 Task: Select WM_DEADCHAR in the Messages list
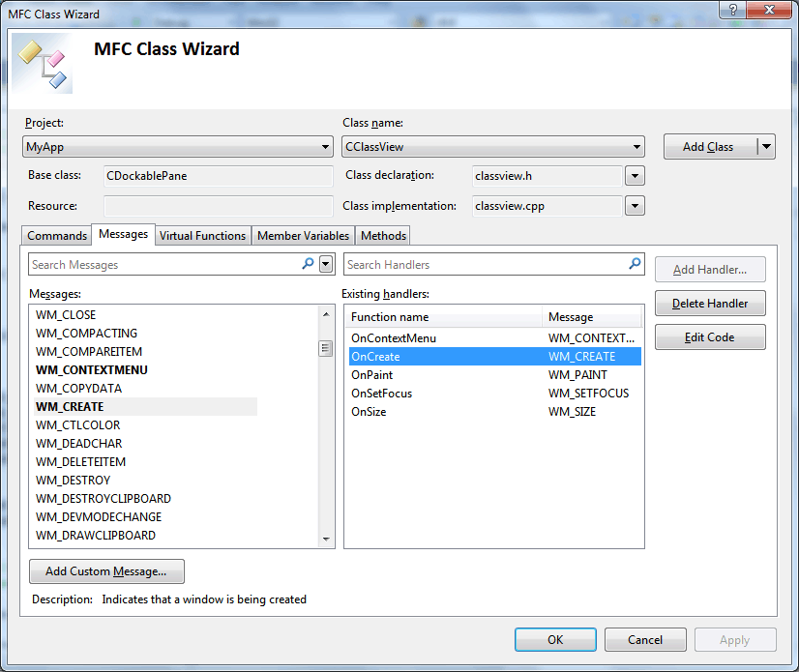coord(79,443)
